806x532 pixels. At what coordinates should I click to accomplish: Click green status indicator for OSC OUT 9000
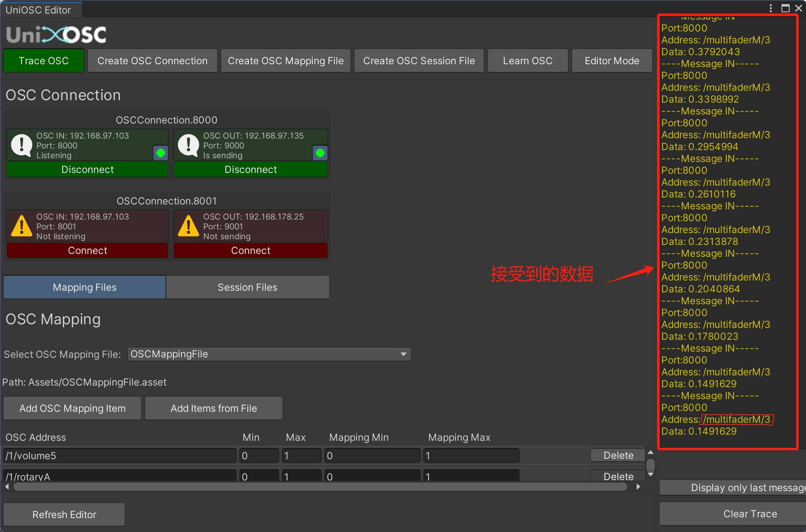tap(320, 153)
